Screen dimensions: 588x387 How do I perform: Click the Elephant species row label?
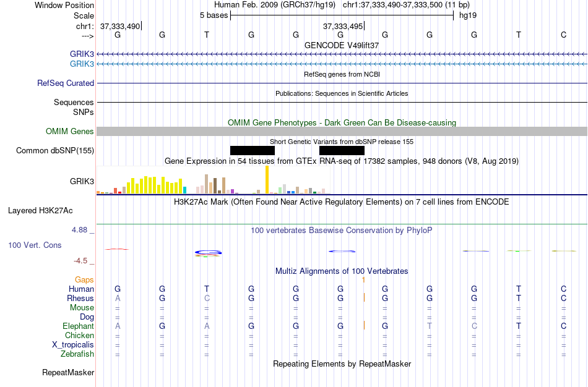tap(78, 326)
